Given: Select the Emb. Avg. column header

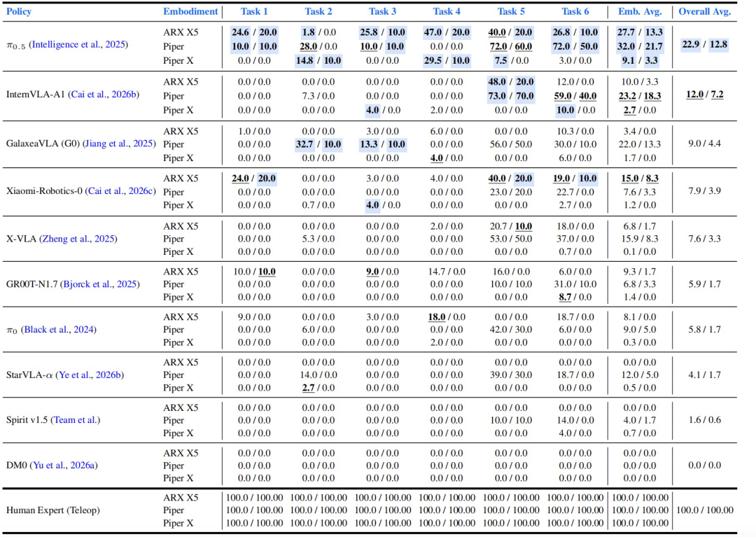Looking at the screenshot, I should [x=640, y=12].
